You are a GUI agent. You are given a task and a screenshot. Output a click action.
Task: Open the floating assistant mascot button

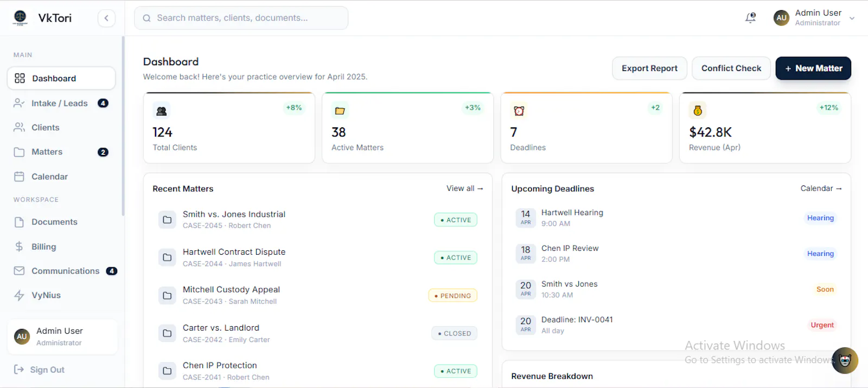pyautogui.click(x=845, y=360)
